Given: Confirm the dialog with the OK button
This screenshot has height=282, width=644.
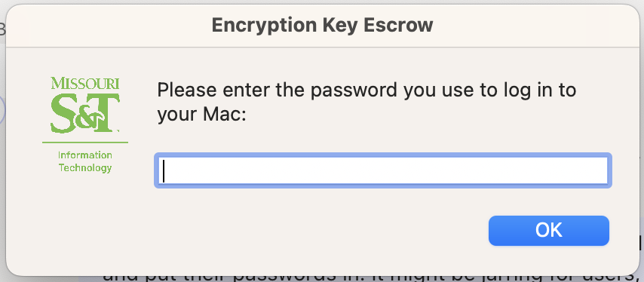Looking at the screenshot, I should (x=549, y=231).
